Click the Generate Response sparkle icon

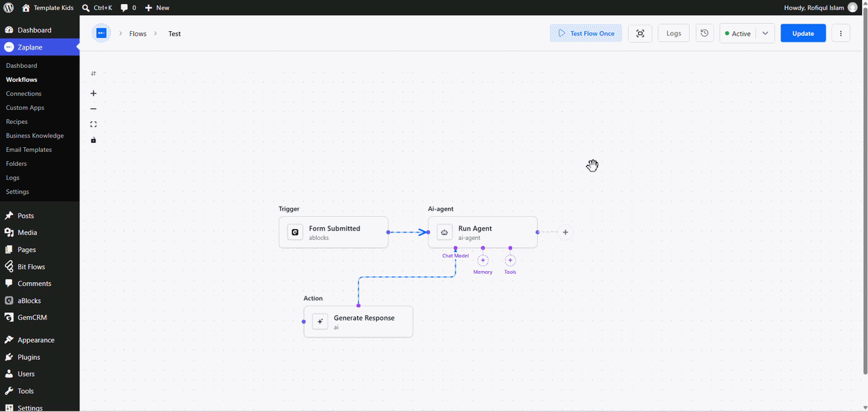(x=320, y=322)
